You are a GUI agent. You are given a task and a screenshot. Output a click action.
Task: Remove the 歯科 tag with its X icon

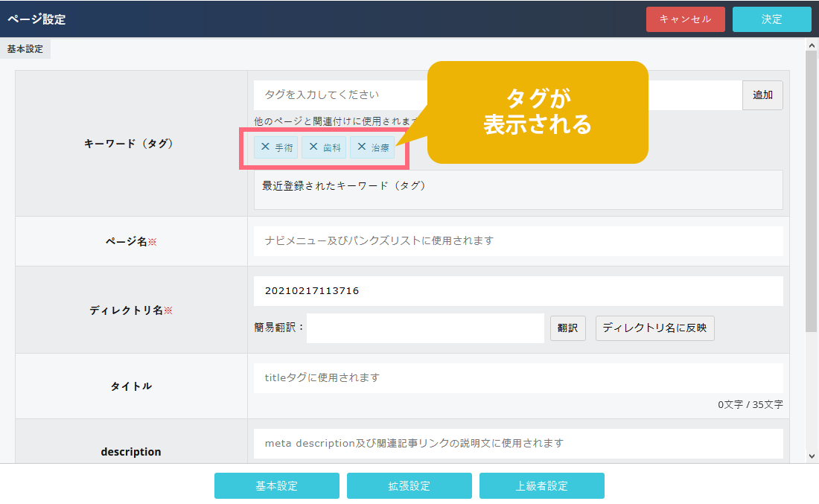(313, 147)
